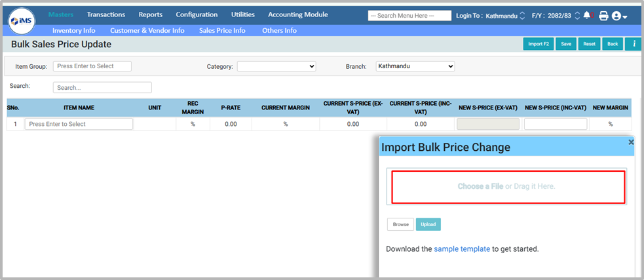Viewport: 644px width, 280px height.
Task: Select the Customer & Vendor Info submenu
Action: [x=147, y=30]
